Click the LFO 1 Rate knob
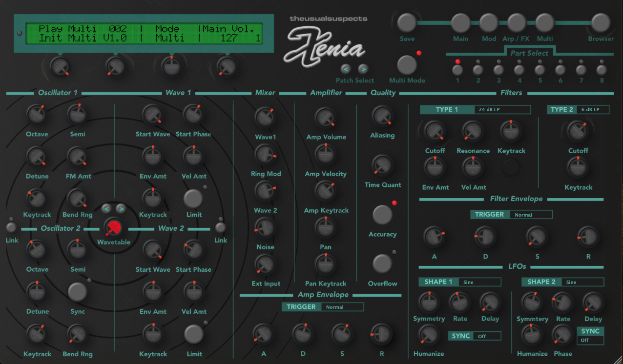The width and height of the screenshot is (623, 364). pos(459,302)
